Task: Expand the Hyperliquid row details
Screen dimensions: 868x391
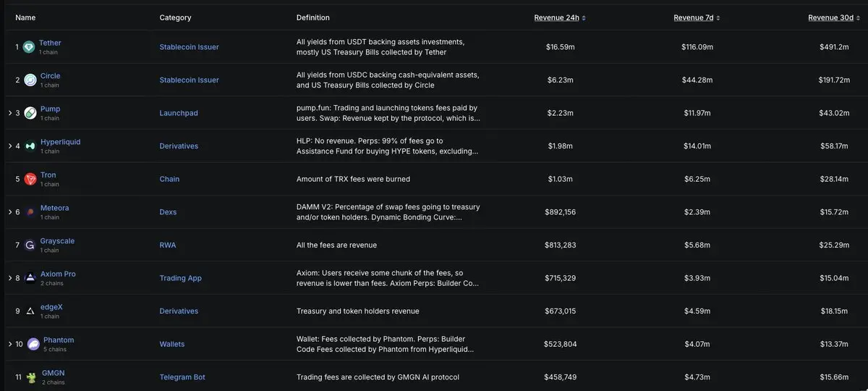Action: [x=9, y=146]
